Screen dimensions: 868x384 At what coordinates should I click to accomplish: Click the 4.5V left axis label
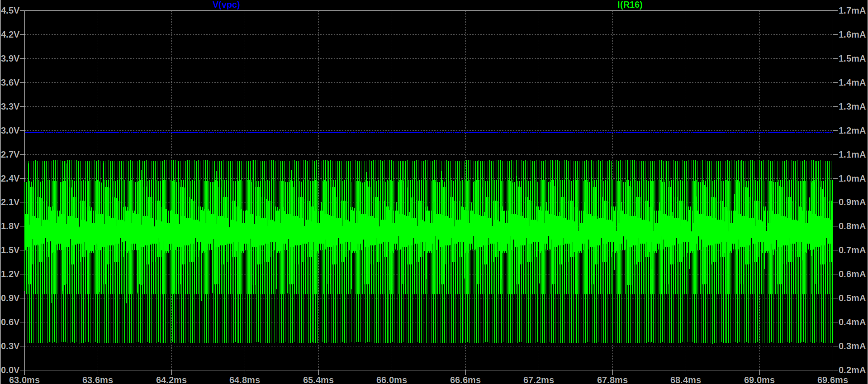10,10
